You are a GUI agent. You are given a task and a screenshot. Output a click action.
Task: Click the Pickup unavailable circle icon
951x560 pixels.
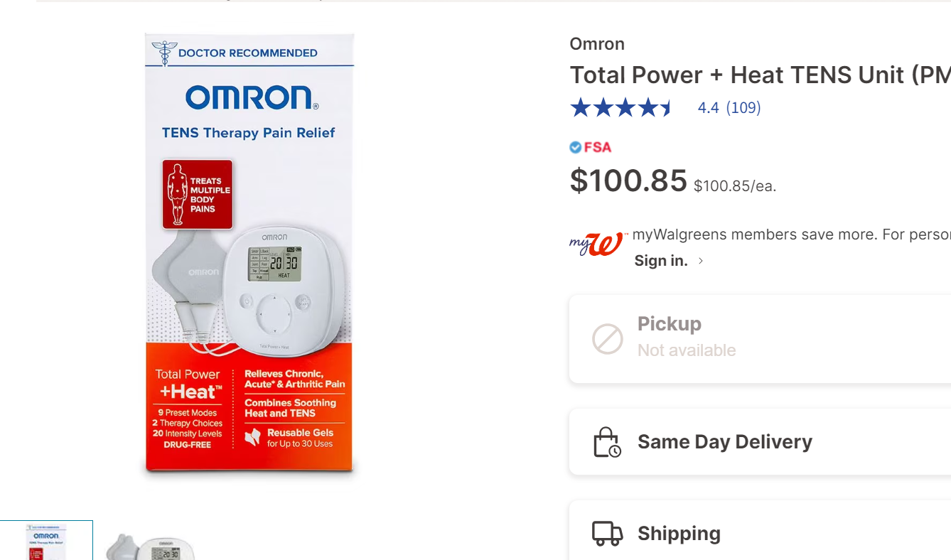(608, 338)
